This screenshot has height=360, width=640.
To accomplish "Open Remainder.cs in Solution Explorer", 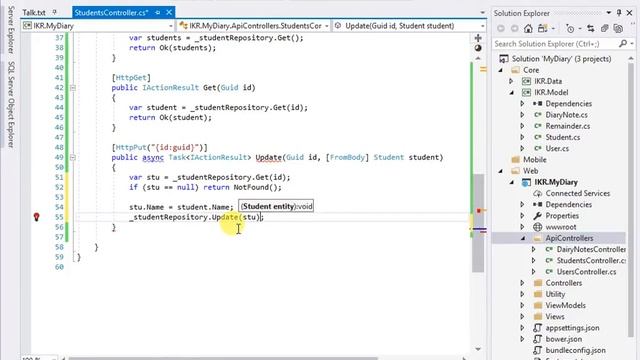I will pos(567,126).
